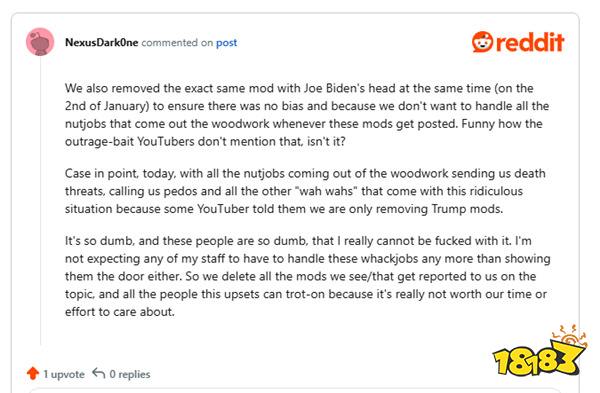This screenshot has width=600, height=393.
Task: Click the NexusDark0ne user avatar
Action: point(40,42)
